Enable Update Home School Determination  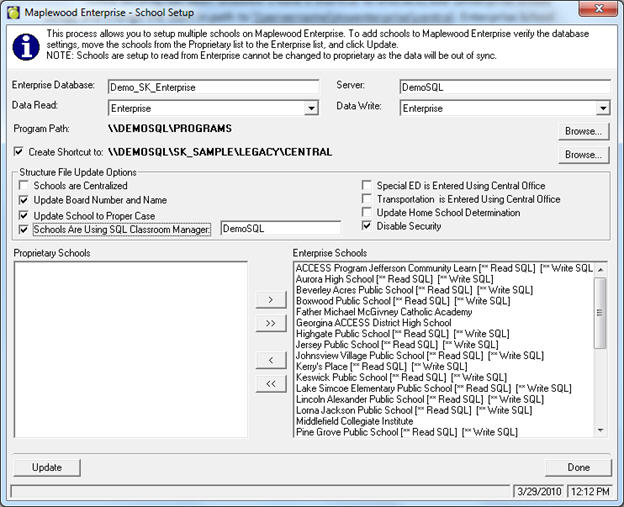367,213
